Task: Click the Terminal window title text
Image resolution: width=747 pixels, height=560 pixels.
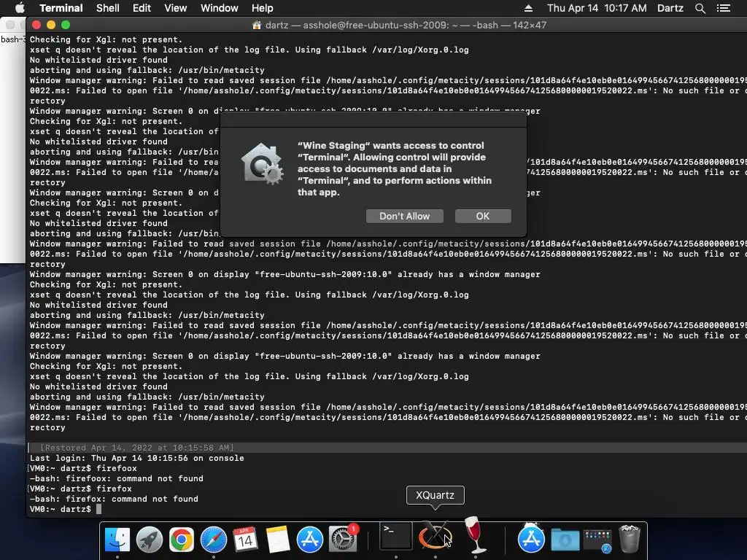Action: point(406,25)
